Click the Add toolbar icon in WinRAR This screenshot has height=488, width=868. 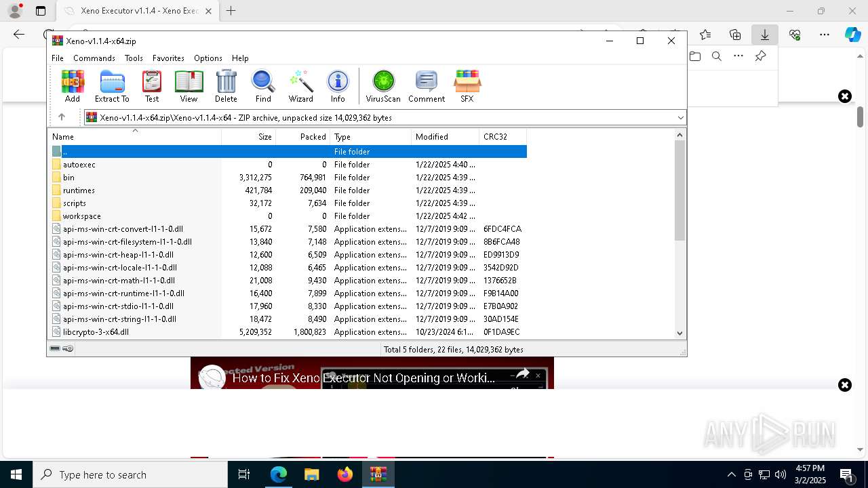point(73,86)
